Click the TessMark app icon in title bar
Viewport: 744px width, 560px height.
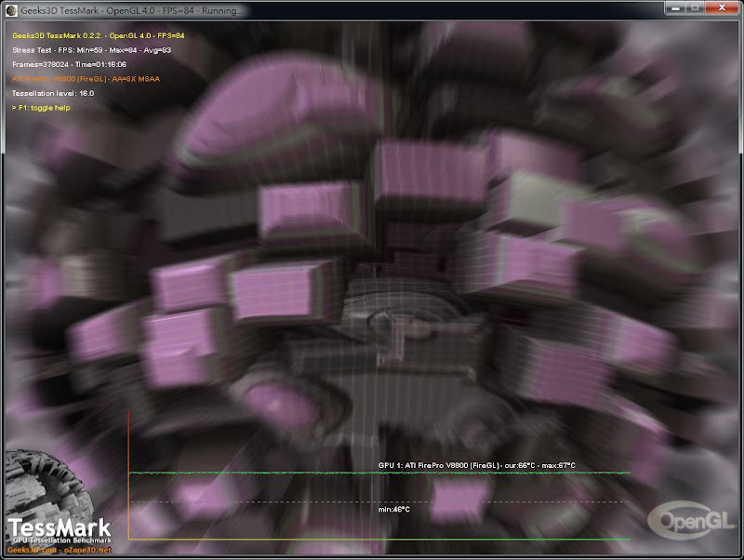(11, 10)
